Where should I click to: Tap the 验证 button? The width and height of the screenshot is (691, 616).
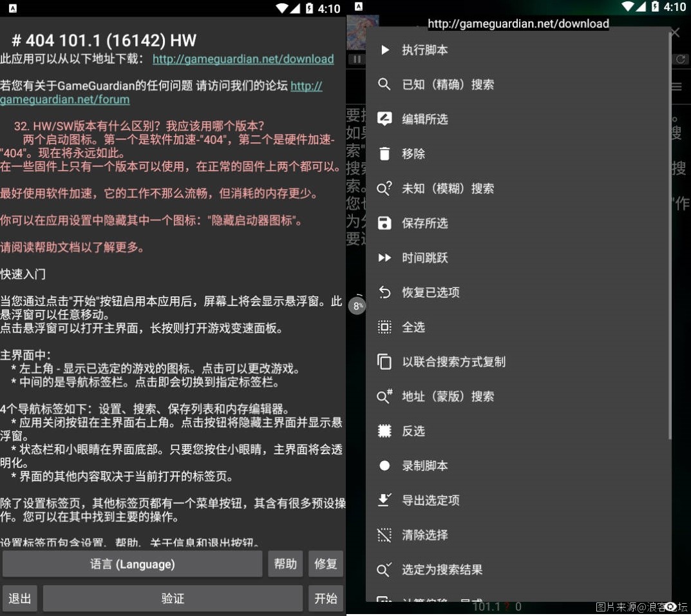coord(173,599)
